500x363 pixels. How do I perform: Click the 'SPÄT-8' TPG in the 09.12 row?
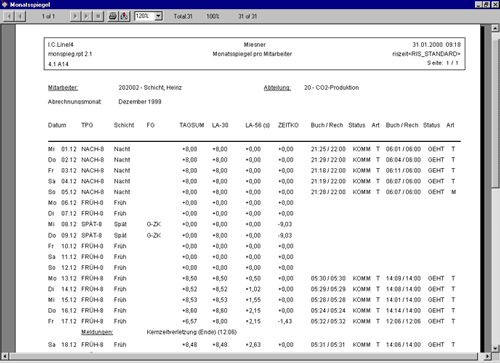coord(92,235)
